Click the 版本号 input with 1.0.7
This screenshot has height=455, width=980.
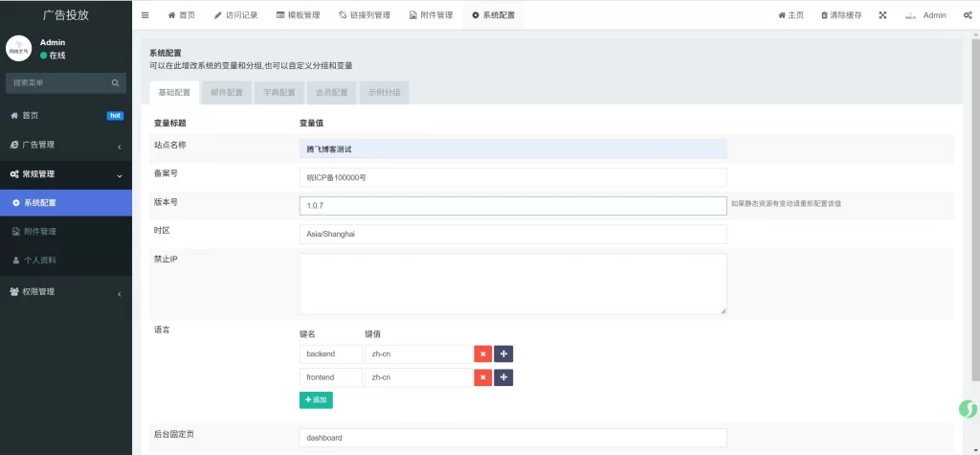coord(513,206)
